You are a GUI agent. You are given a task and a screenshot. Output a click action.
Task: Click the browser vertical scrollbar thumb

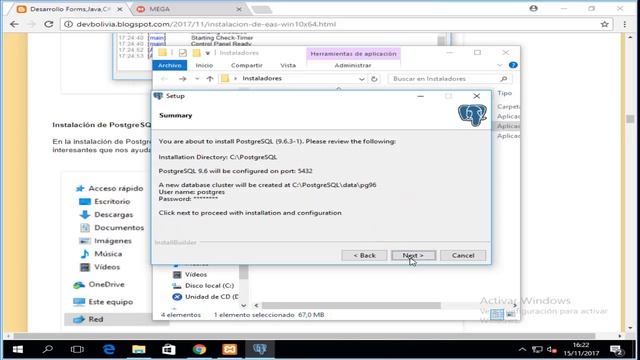[630, 119]
